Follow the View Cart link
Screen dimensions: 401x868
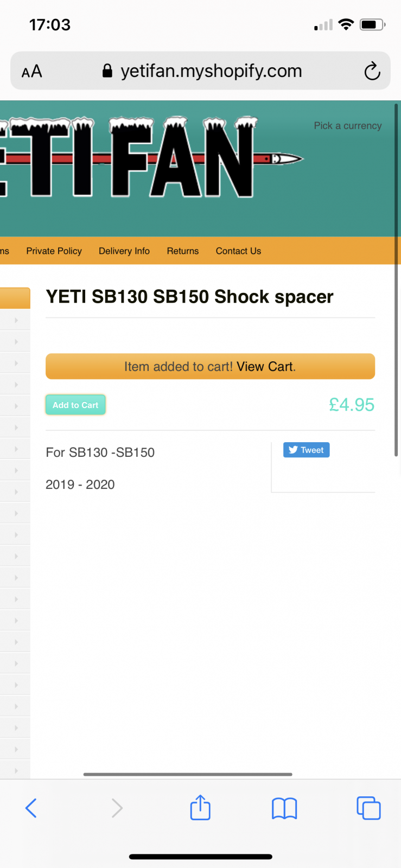(x=265, y=367)
